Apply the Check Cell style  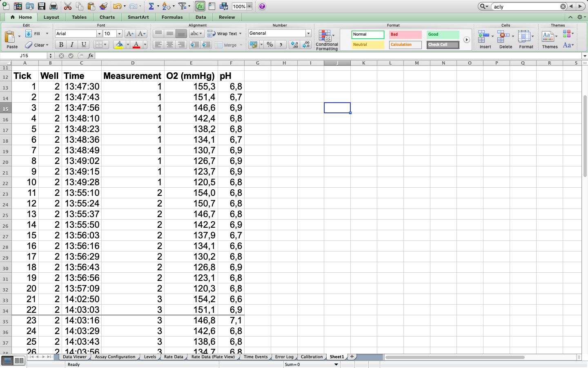[443, 45]
